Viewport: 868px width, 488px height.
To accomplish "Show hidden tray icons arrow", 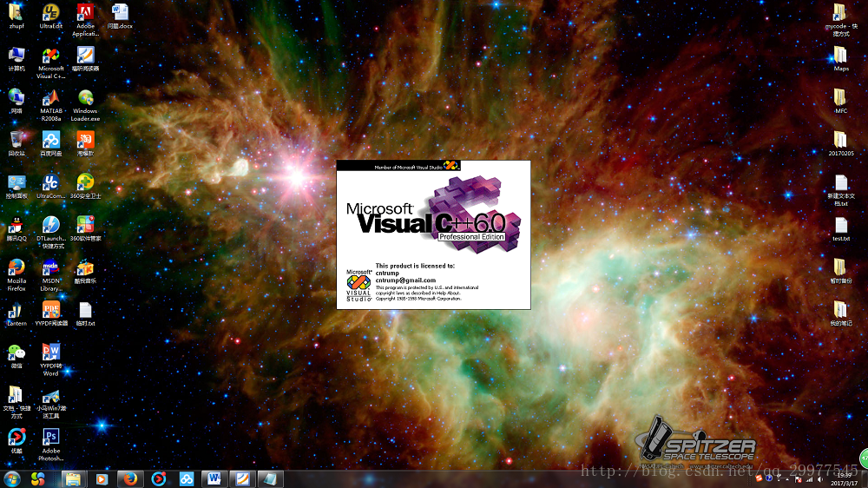I will pos(786,479).
